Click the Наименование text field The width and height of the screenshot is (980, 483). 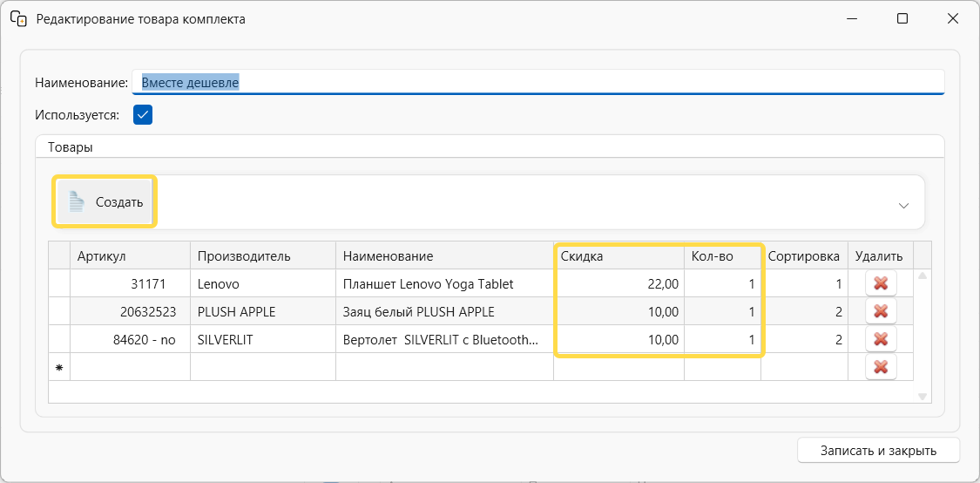537,82
